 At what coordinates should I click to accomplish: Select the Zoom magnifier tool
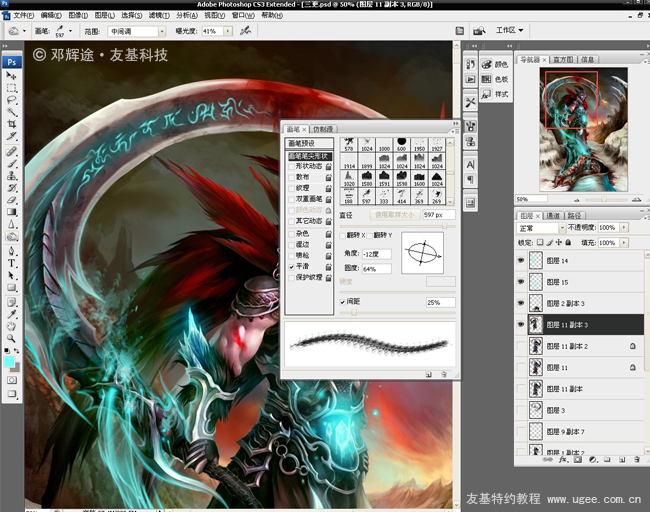pyautogui.click(x=11, y=338)
